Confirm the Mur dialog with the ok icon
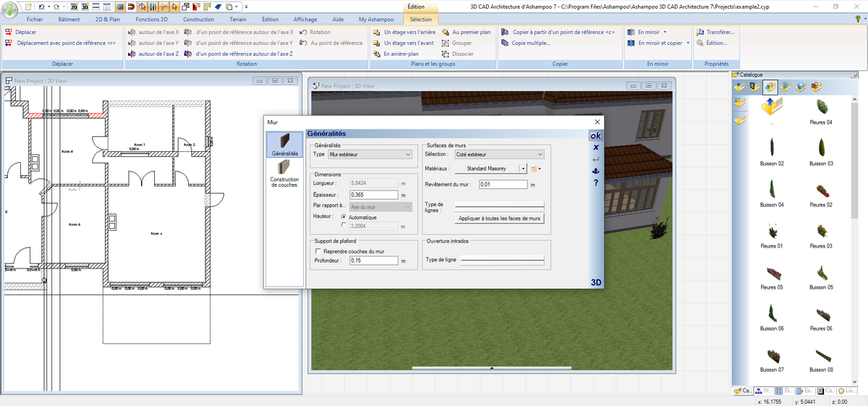 pyautogui.click(x=595, y=136)
